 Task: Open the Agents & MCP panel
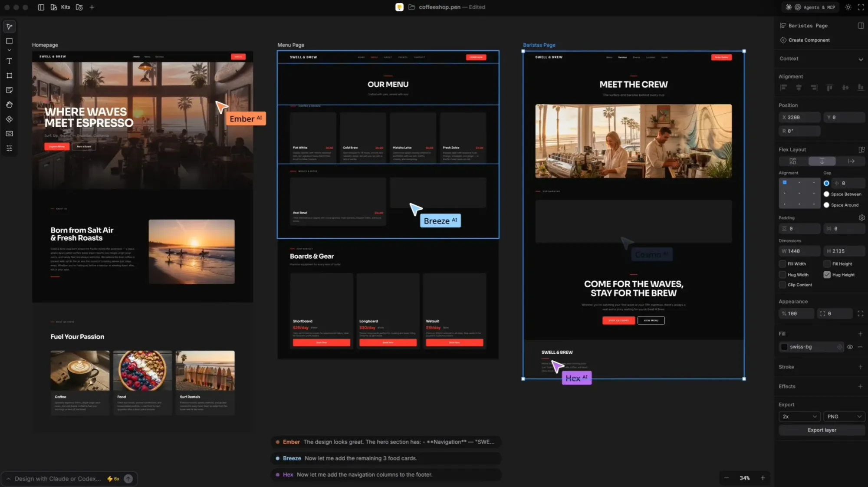point(810,7)
